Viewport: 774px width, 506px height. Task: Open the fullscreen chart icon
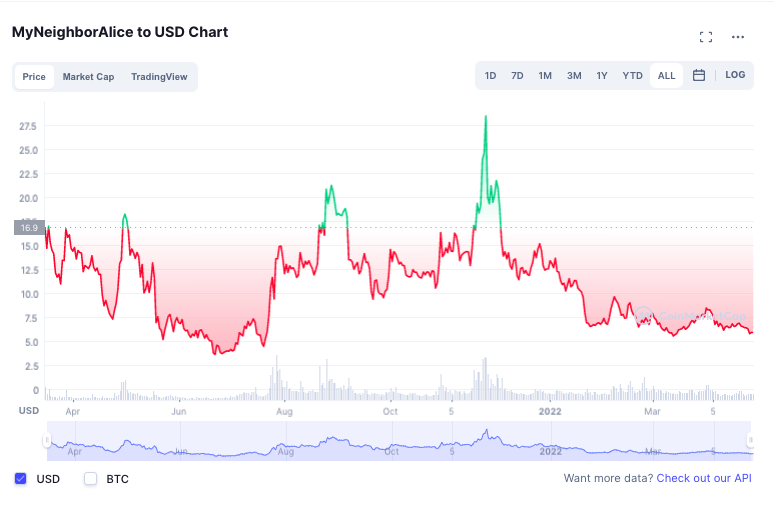coord(706,37)
